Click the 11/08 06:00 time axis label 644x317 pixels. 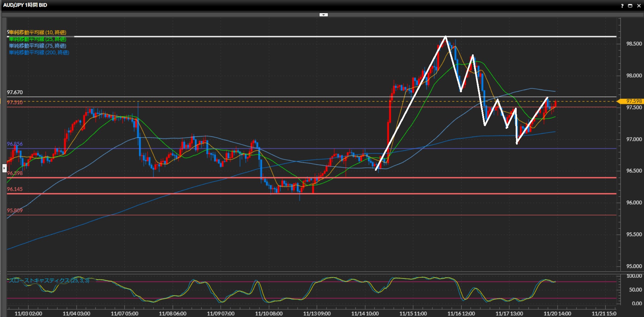pyautogui.click(x=172, y=313)
